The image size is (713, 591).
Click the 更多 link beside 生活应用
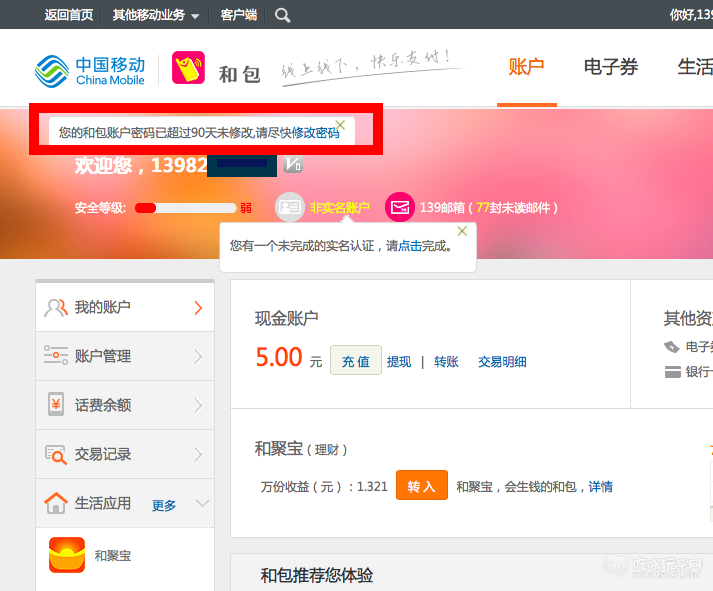click(x=164, y=505)
